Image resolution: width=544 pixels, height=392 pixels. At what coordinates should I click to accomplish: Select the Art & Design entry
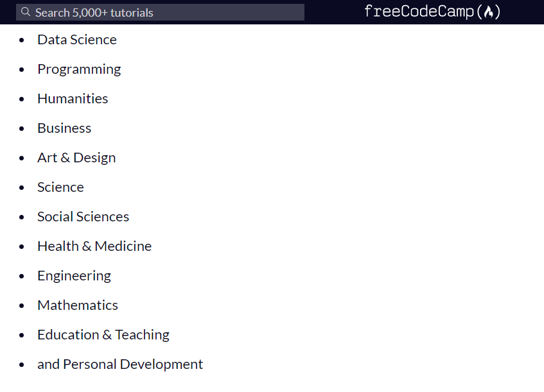[76, 158]
